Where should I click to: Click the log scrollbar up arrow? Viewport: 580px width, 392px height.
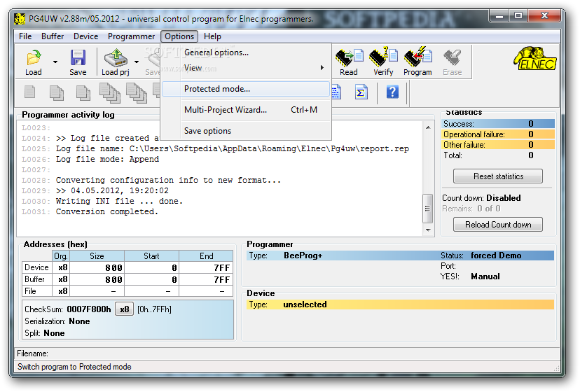point(428,127)
